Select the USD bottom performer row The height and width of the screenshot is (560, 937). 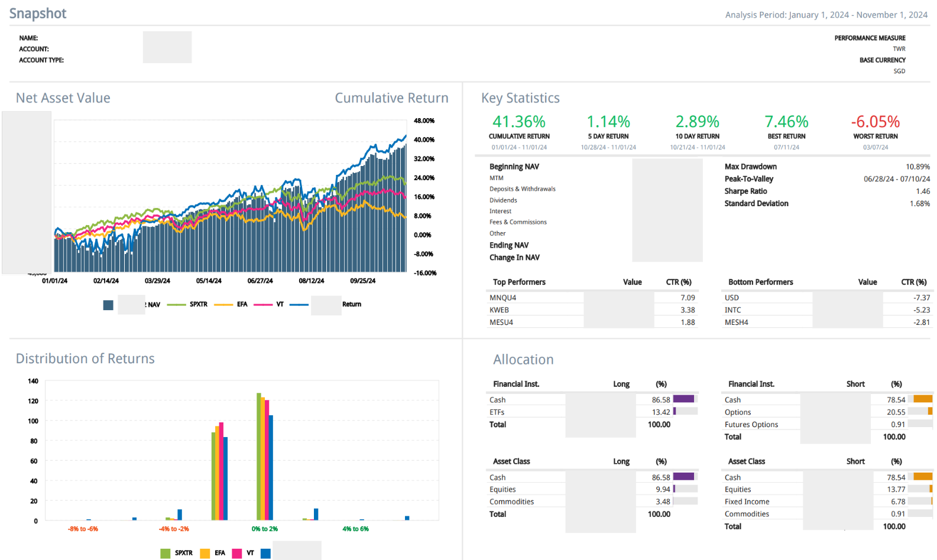point(827,298)
